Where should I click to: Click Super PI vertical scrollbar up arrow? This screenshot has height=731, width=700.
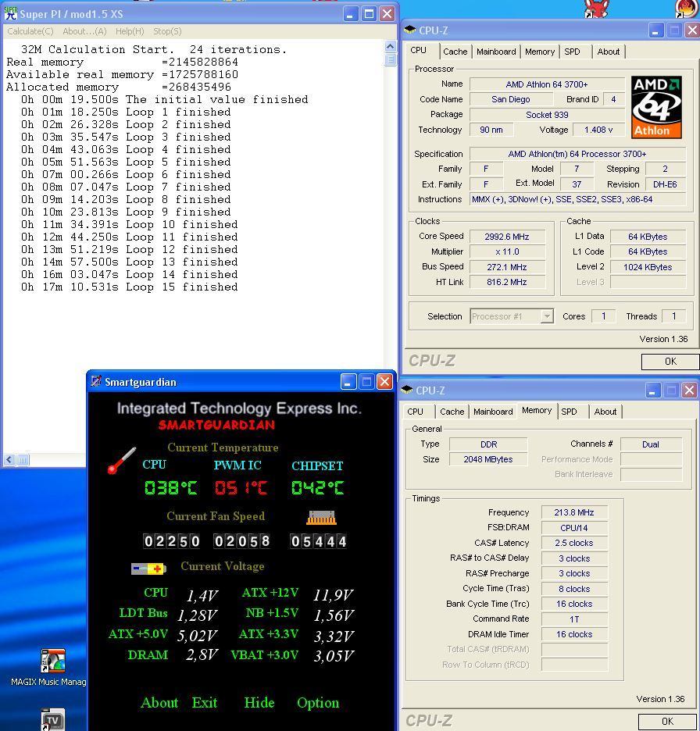point(391,46)
